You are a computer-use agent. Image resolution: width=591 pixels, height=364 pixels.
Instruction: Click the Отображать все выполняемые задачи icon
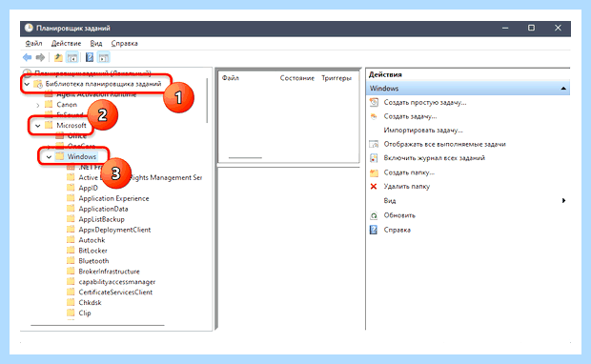pyautogui.click(x=374, y=144)
